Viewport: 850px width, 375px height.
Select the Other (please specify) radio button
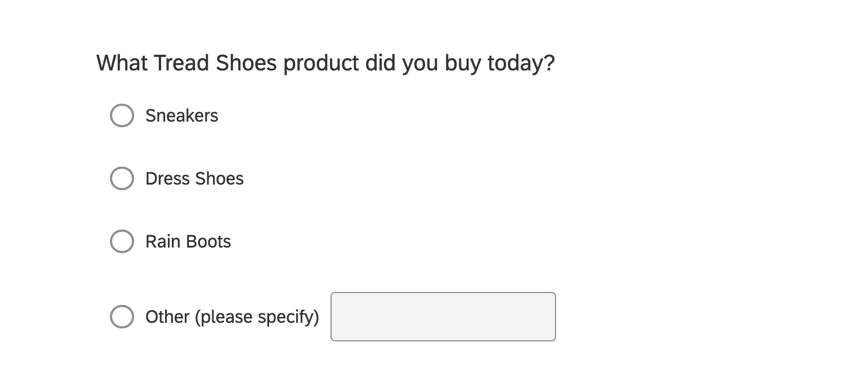[122, 316]
